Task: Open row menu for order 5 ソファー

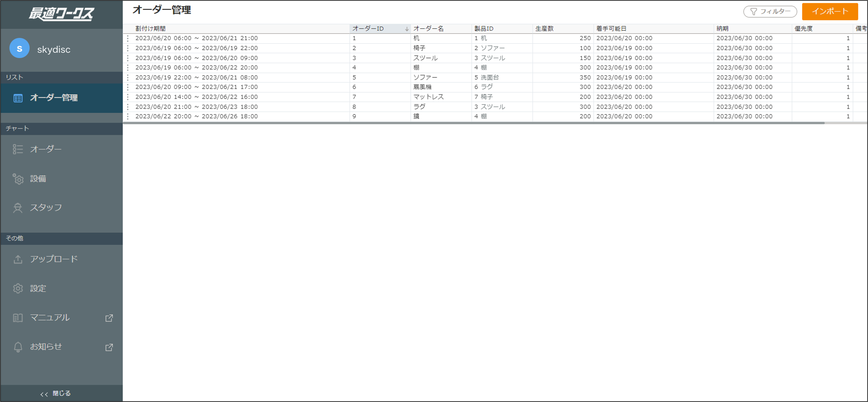Action: click(128, 77)
